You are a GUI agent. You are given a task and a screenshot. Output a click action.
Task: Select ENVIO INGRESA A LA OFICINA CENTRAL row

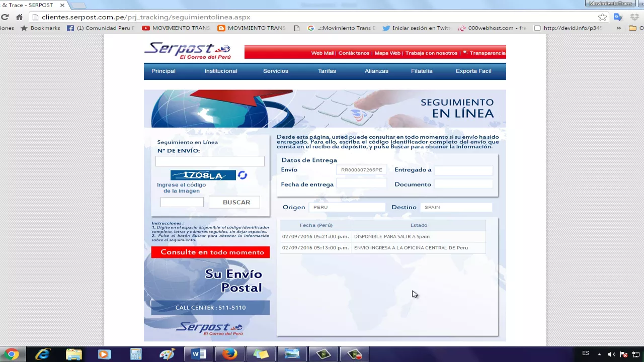pos(382,247)
